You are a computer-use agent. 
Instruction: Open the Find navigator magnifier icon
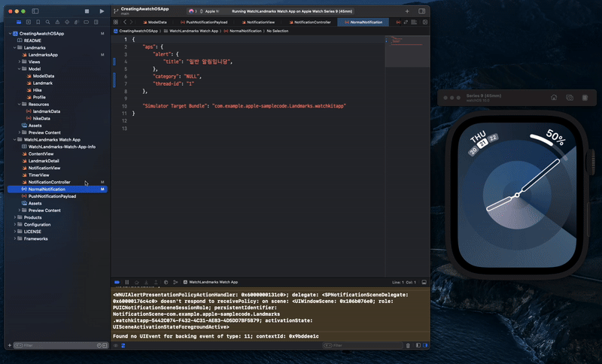pyautogui.click(x=47, y=23)
